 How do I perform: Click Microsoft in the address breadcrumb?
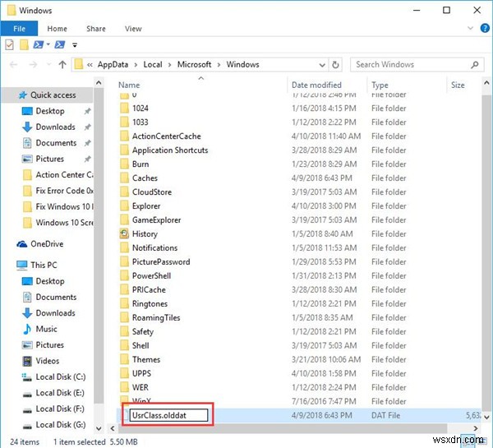[x=194, y=64]
